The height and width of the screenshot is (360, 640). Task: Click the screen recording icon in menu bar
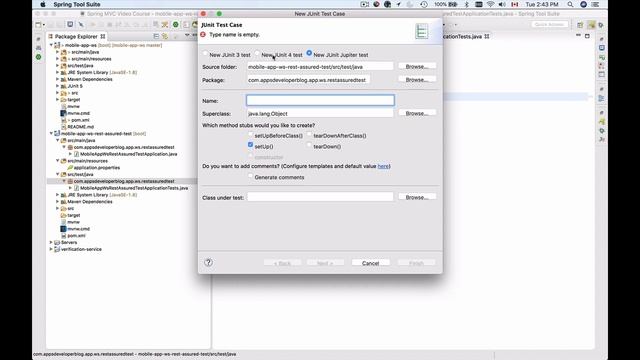pyautogui.click(x=364, y=4)
